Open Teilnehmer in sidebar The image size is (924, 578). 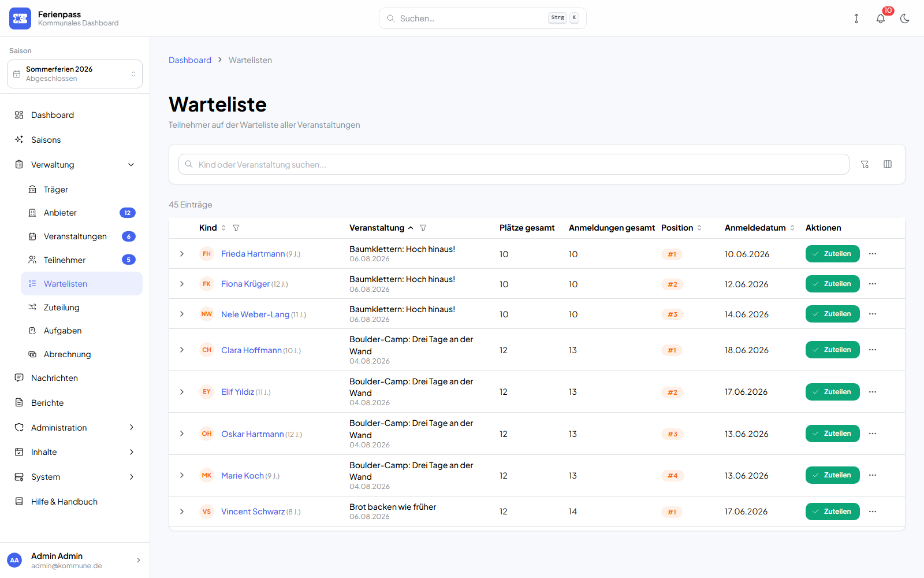(x=81, y=260)
